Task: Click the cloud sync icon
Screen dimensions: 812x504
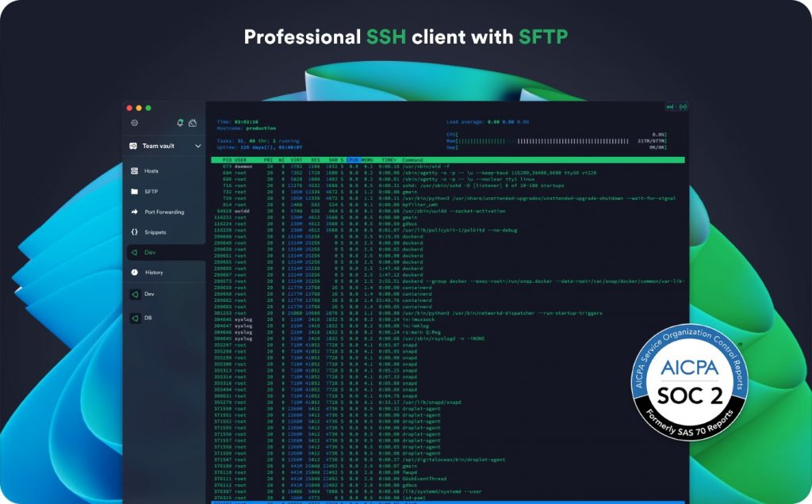Action: click(x=193, y=123)
